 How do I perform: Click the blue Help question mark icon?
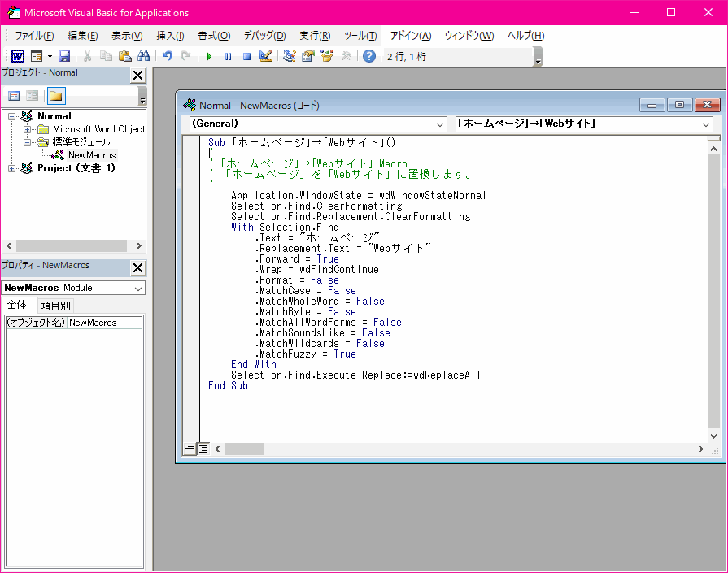point(369,56)
